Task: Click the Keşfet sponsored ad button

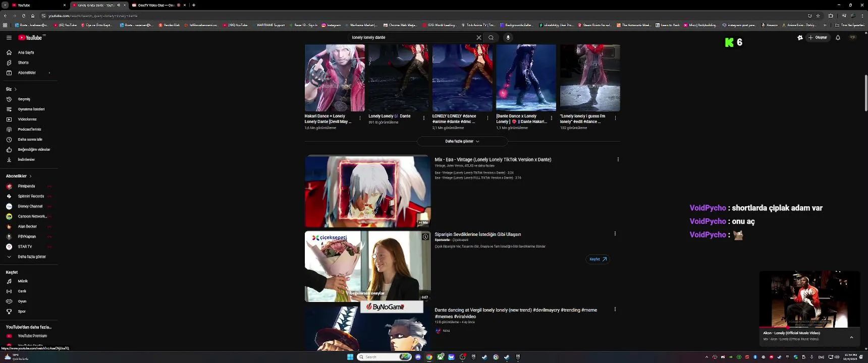Action: click(x=598, y=259)
